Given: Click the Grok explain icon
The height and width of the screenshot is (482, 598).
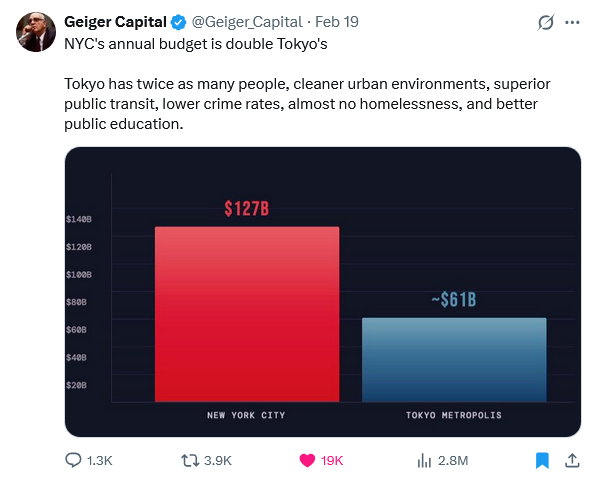Looking at the screenshot, I should (546, 22).
